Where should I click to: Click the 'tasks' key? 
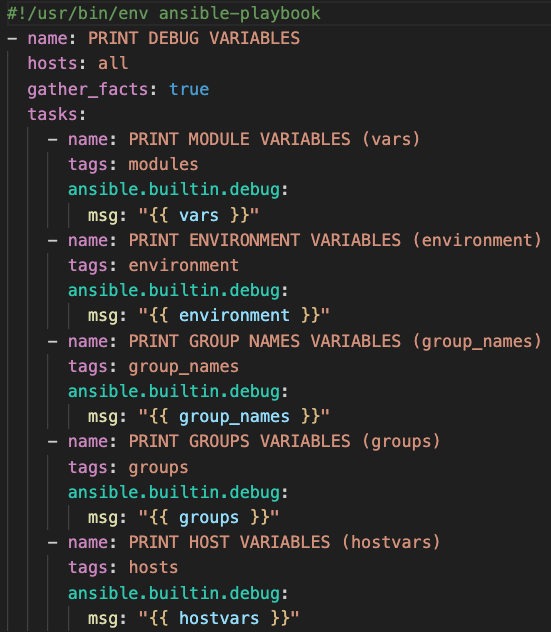point(52,114)
